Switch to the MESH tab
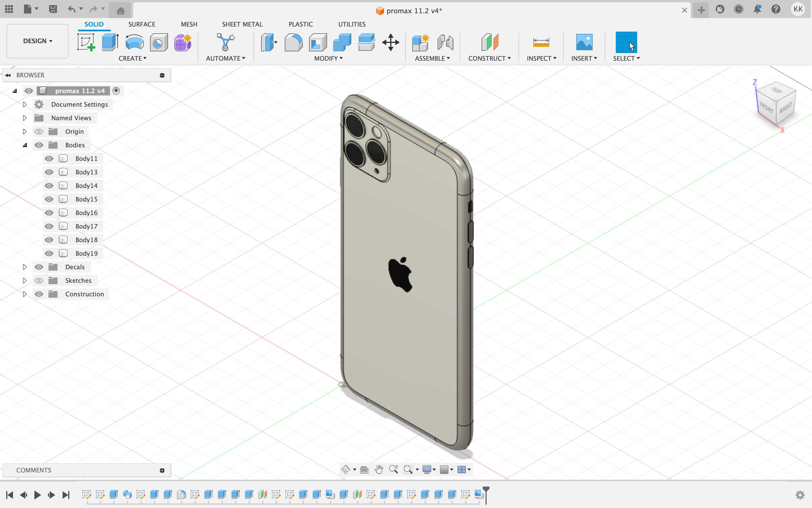This screenshot has height=508, width=812. (x=189, y=24)
